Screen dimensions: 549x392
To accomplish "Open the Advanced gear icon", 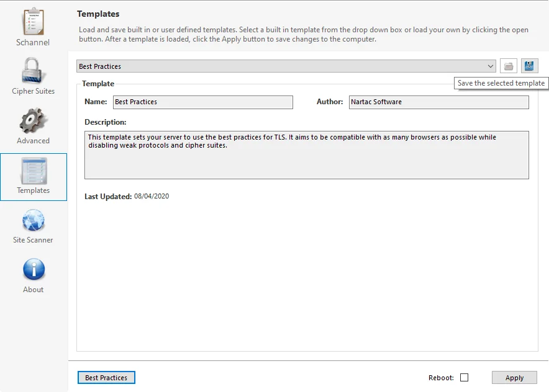I will coord(33,121).
